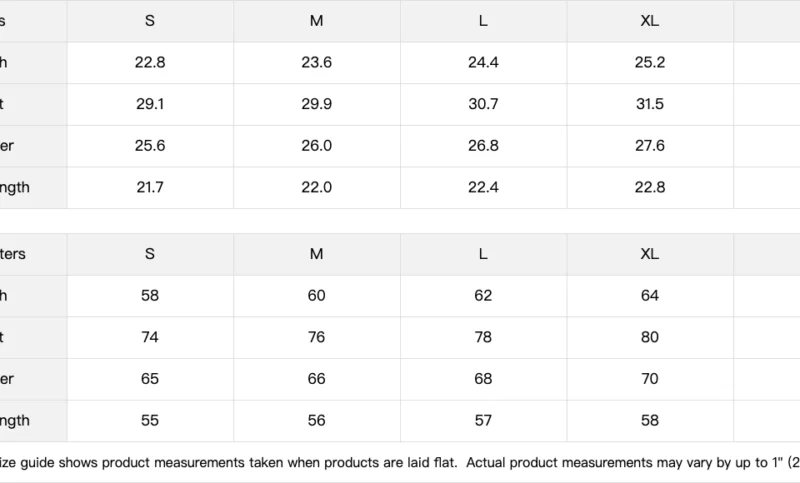Select the XL header in the top table
This screenshot has height=483, width=800.
click(x=649, y=21)
